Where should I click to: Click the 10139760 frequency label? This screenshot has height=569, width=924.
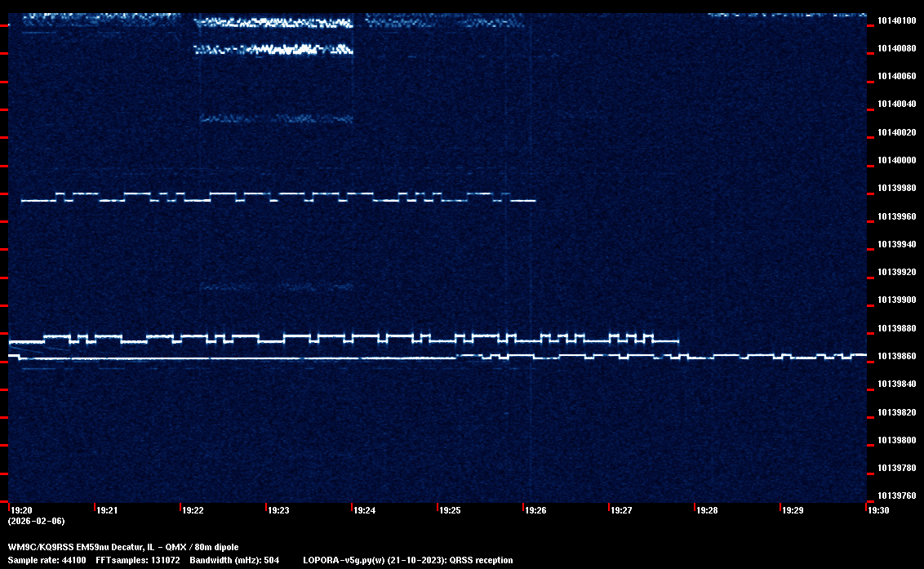click(x=895, y=496)
